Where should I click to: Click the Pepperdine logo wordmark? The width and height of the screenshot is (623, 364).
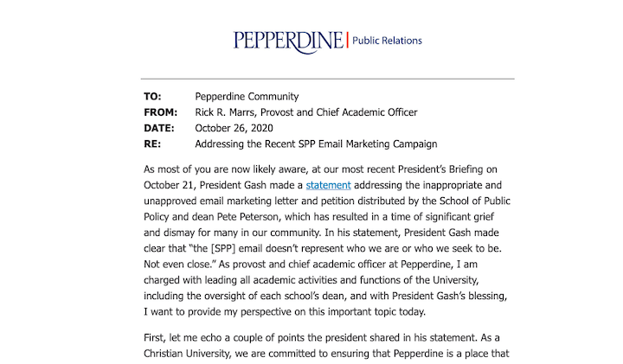coord(288,42)
